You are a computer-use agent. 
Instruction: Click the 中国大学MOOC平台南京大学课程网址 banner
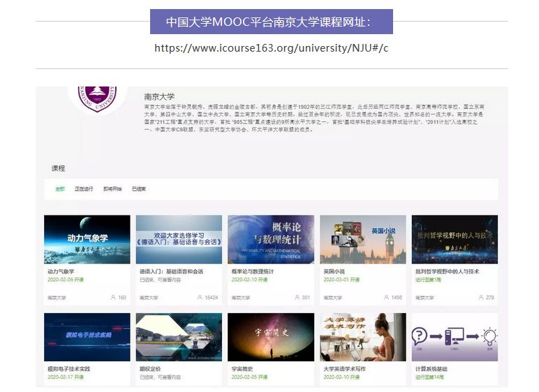pos(272,22)
